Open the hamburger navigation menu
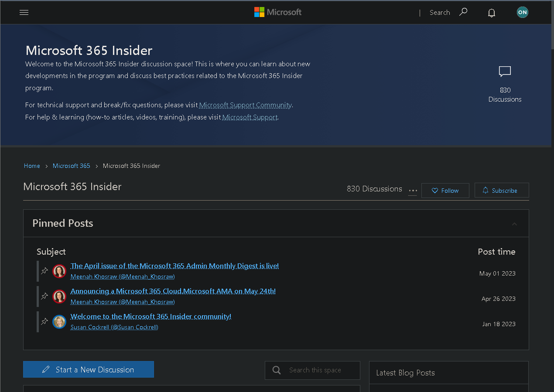 [x=24, y=13]
